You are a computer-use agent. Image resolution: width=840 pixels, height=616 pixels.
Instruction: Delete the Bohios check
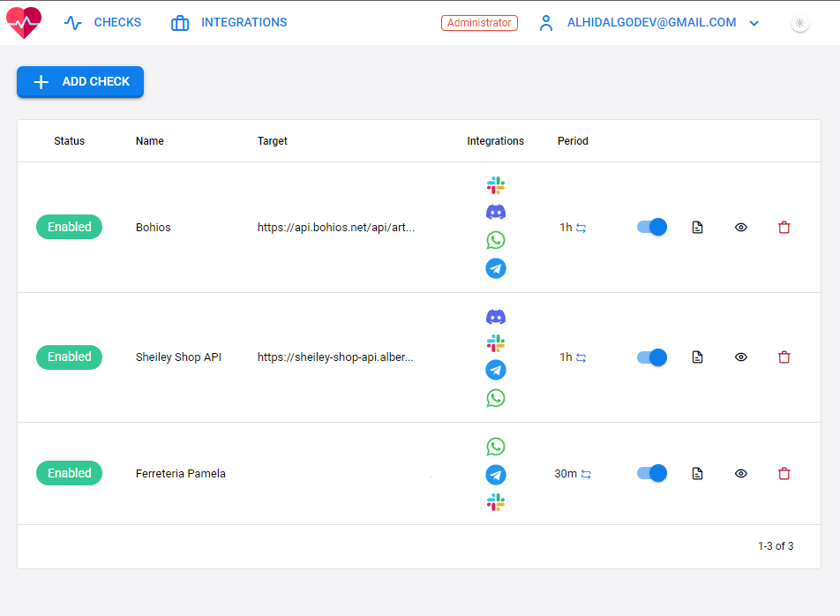click(x=784, y=227)
